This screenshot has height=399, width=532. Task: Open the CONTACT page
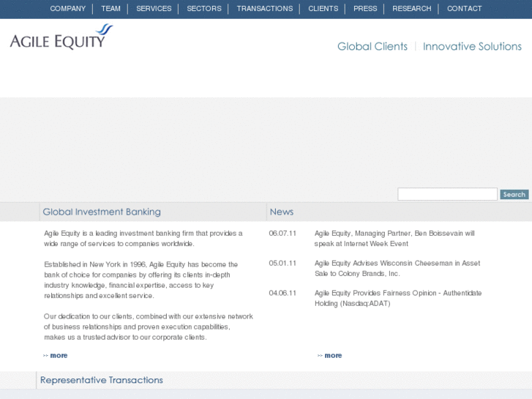(x=464, y=9)
